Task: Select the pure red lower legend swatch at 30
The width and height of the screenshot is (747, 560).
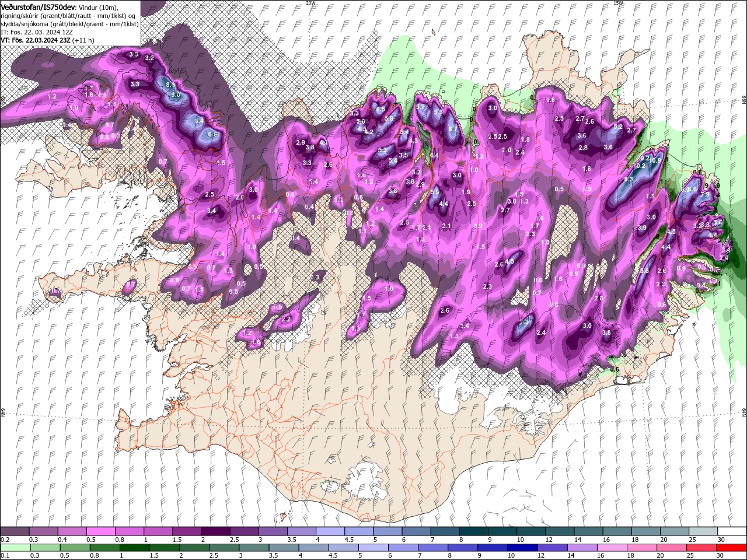Action: point(731,548)
